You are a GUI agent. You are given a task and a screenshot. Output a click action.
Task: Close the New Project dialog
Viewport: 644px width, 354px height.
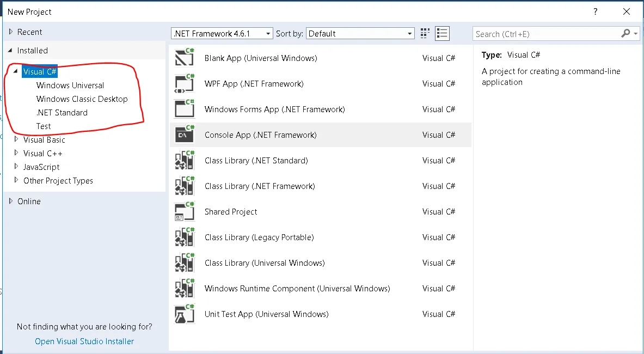click(627, 11)
